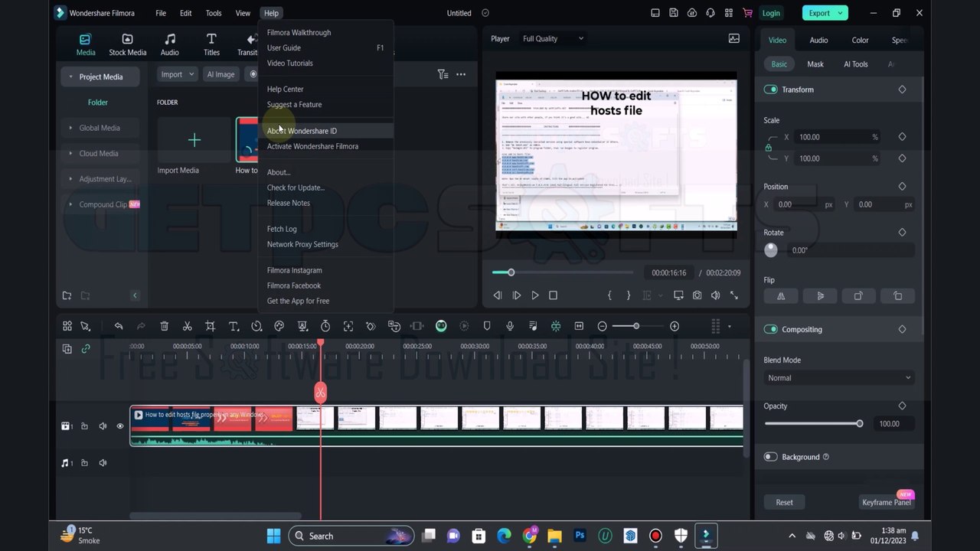This screenshot has height=551, width=980.
Task: Rotate clip clockwise icon under Flip
Action: (858, 296)
